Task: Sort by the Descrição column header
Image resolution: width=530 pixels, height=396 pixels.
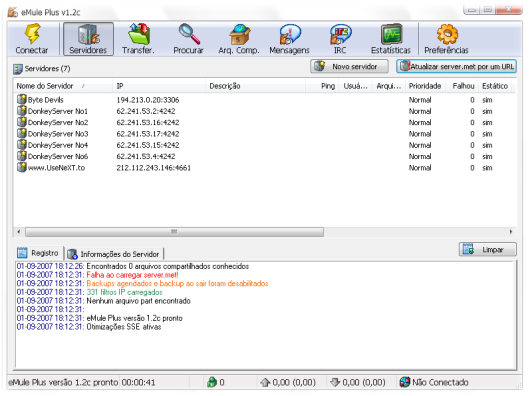Action: click(x=256, y=86)
